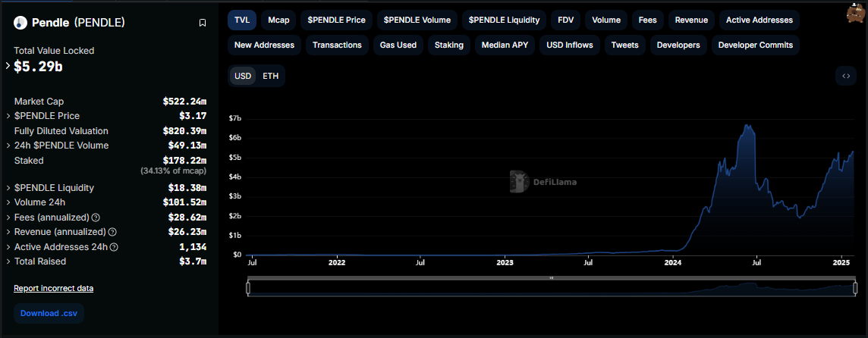Expand the $PENDLE Price row
This screenshot has width=868, height=338.
pyautogui.click(x=8, y=116)
